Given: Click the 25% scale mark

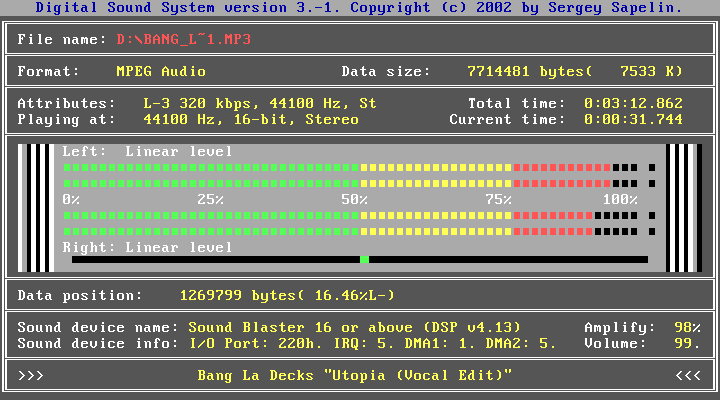Looking at the screenshot, I should click(210, 200).
